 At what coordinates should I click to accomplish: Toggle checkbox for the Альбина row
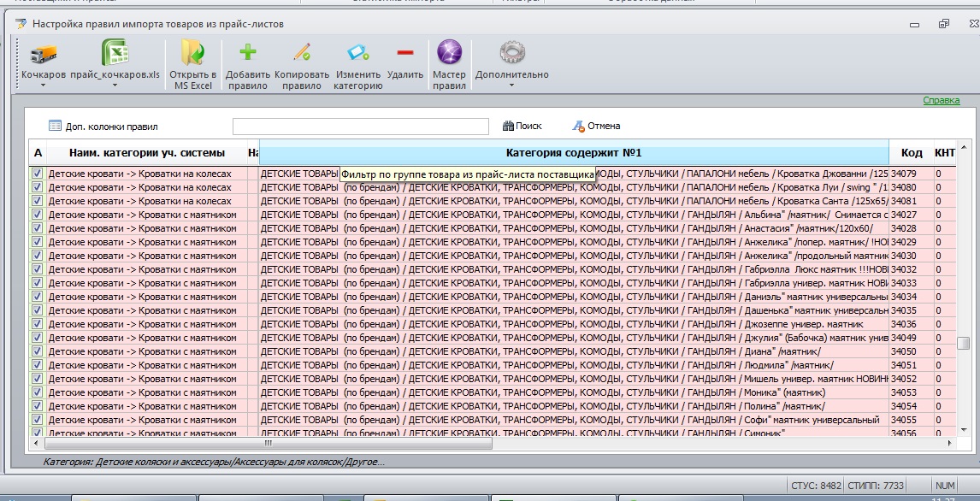(37, 215)
